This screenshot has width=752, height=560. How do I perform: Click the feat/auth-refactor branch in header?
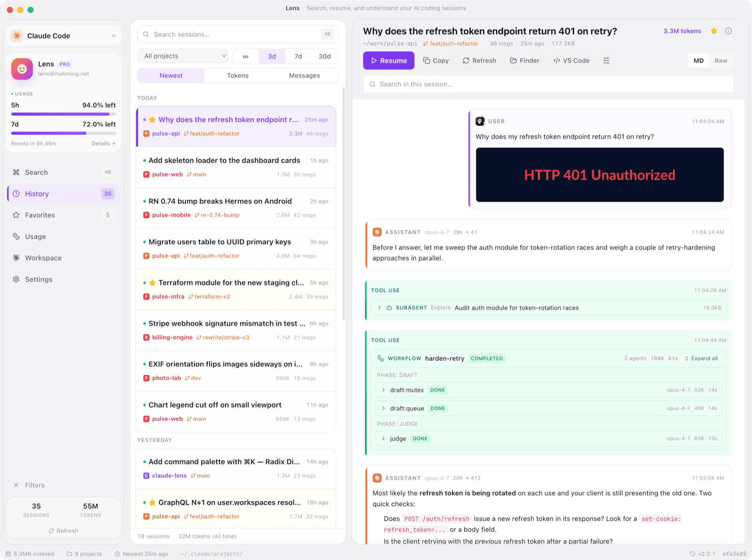pyautogui.click(x=451, y=44)
